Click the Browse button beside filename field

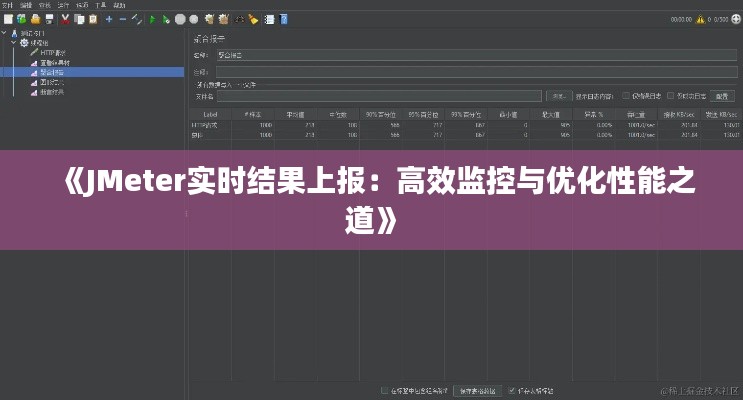tap(557, 96)
